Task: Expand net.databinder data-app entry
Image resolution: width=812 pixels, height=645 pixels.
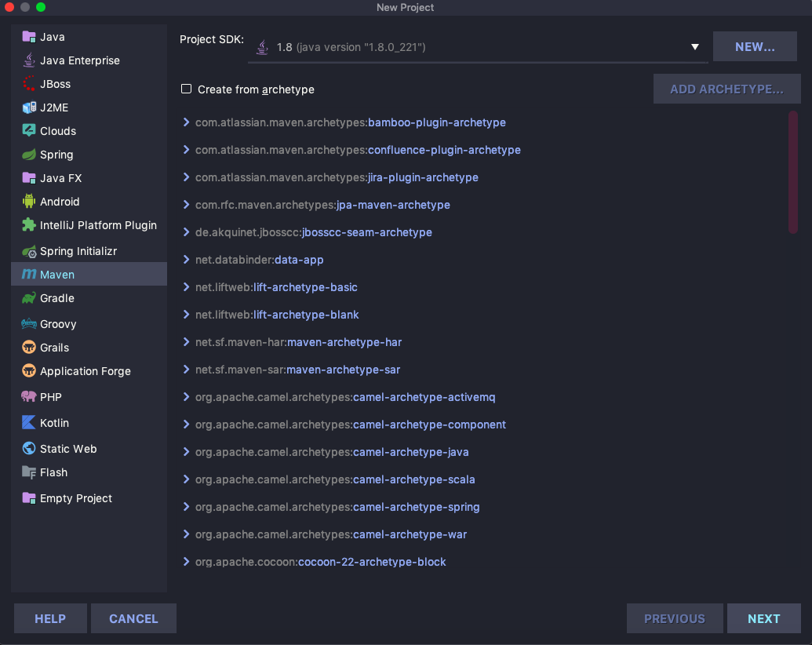Action: [x=186, y=260]
